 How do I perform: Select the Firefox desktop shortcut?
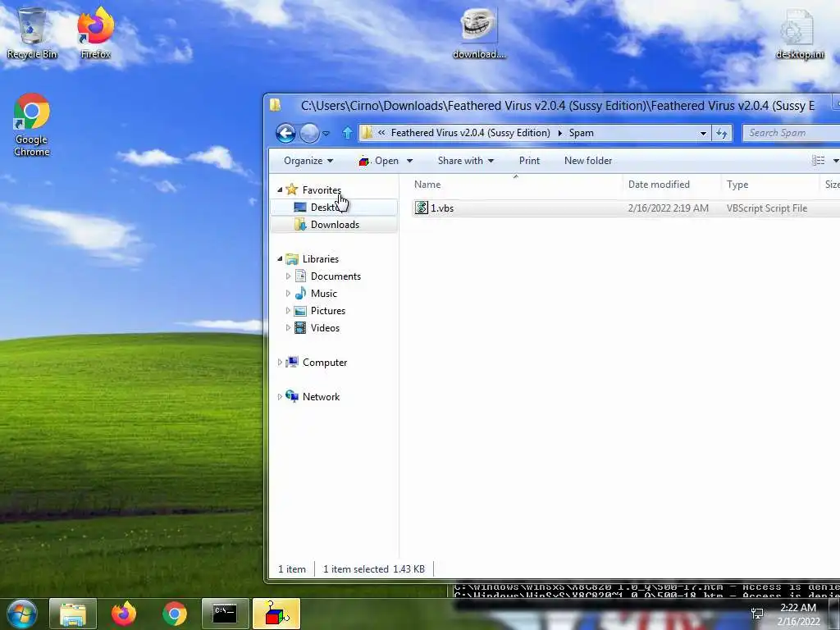coord(95,32)
